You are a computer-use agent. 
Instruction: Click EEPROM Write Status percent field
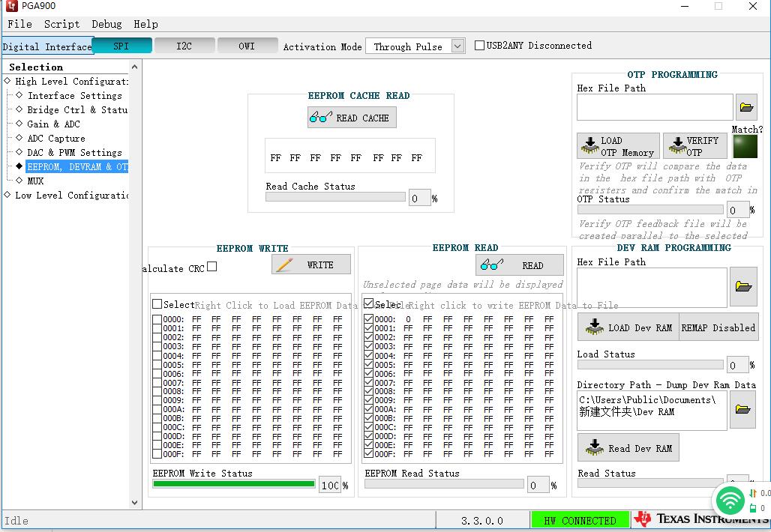point(329,485)
